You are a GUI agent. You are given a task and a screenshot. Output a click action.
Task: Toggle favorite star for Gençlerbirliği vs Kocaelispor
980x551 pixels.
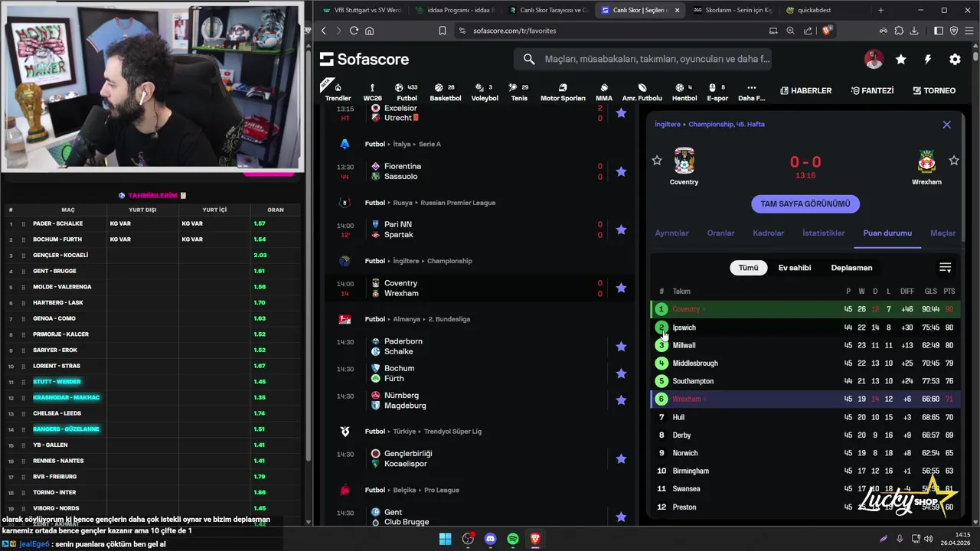tap(621, 458)
